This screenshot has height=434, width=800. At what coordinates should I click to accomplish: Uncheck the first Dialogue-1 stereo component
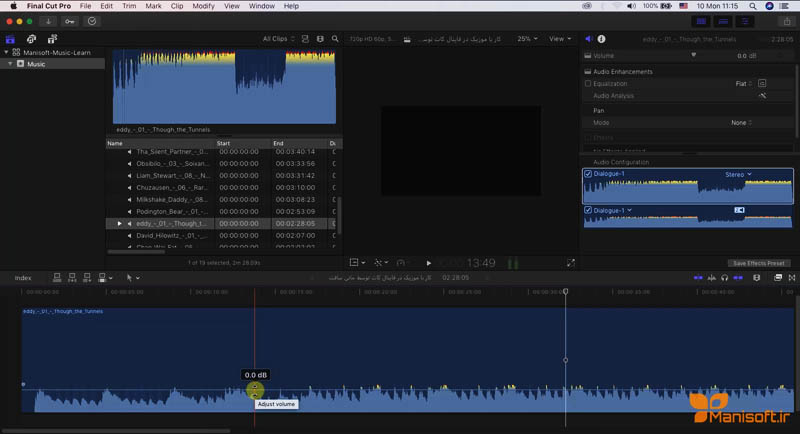click(x=588, y=174)
